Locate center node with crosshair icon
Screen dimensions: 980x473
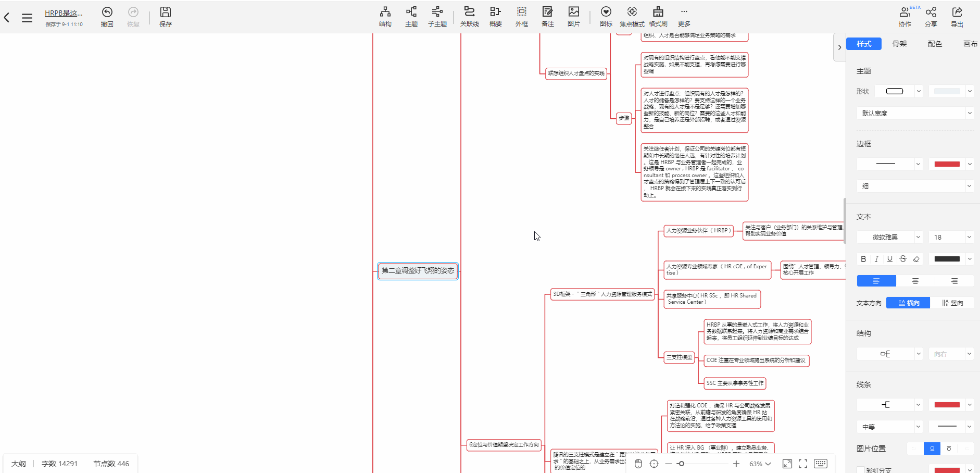pyautogui.click(x=654, y=464)
